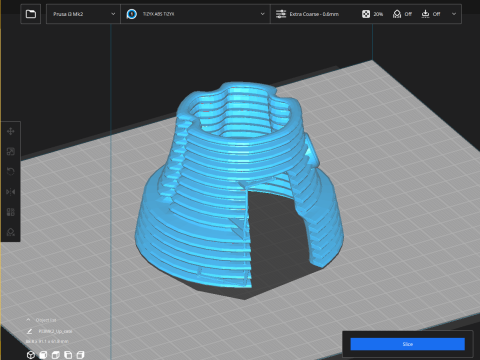Click the model dimensions text
Image resolution: width=480 pixels, height=360 pixels.
[47, 341]
